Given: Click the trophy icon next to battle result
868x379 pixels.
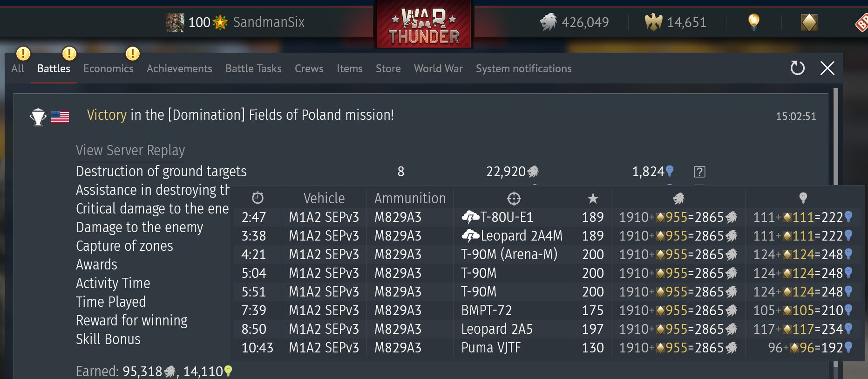Looking at the screenshot, I should [x=38, y=117].
